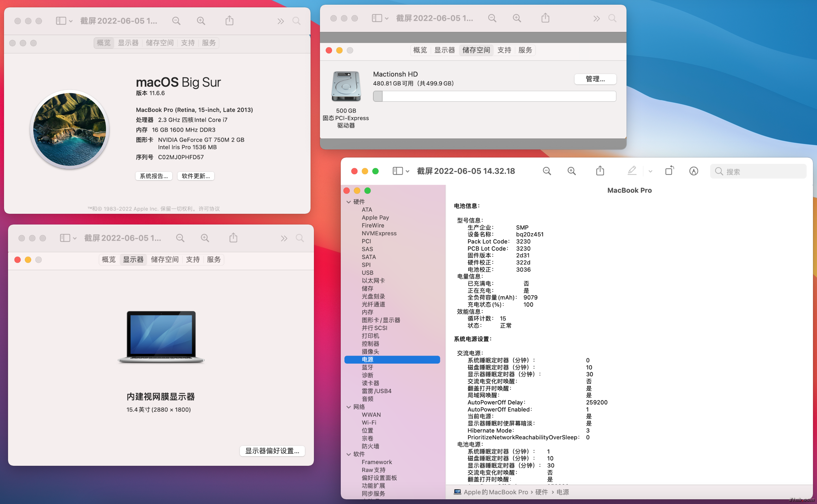Screen dimensions: 817x504
Task: Click search icon in the storage Preview window
Action: (x=612, y=18)
